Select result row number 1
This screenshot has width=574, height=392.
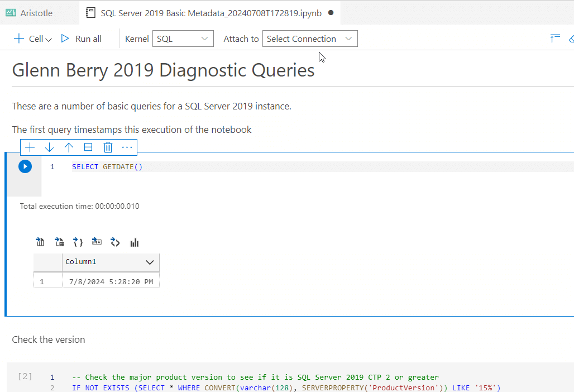(x=42, y=282)
